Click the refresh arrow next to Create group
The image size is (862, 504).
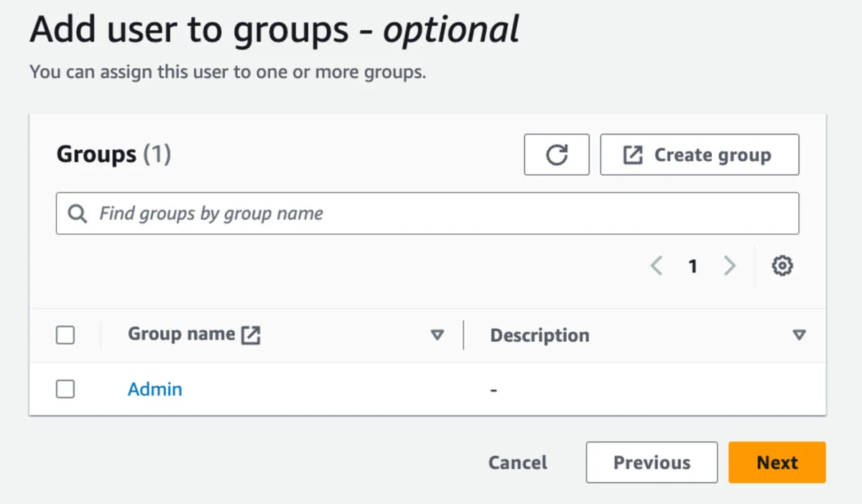[556, 154]
